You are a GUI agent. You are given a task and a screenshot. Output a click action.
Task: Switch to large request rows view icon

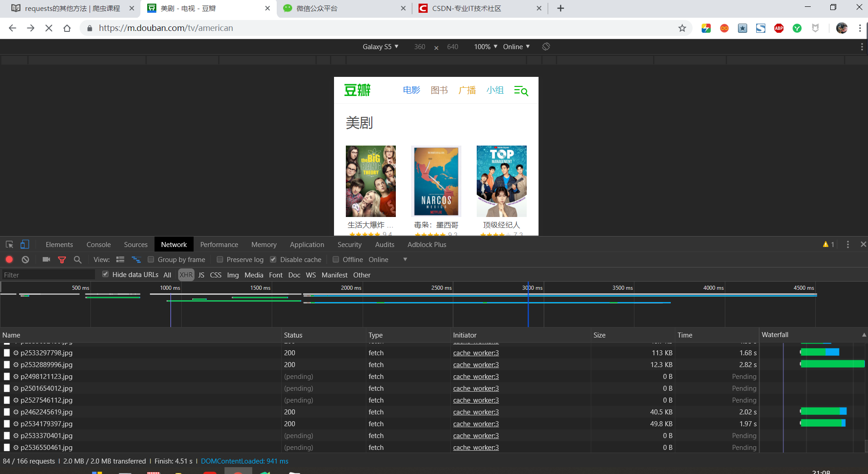(x=120, y=259)
